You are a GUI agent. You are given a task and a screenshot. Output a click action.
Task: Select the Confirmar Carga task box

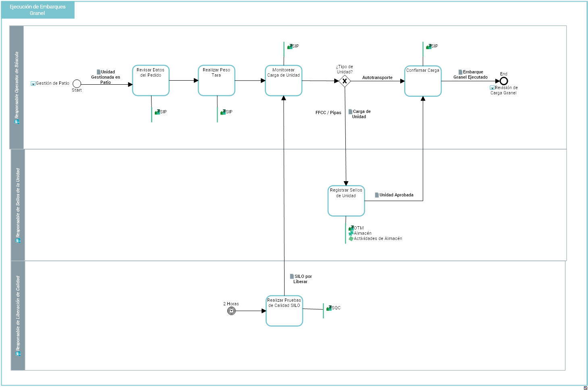423,81
